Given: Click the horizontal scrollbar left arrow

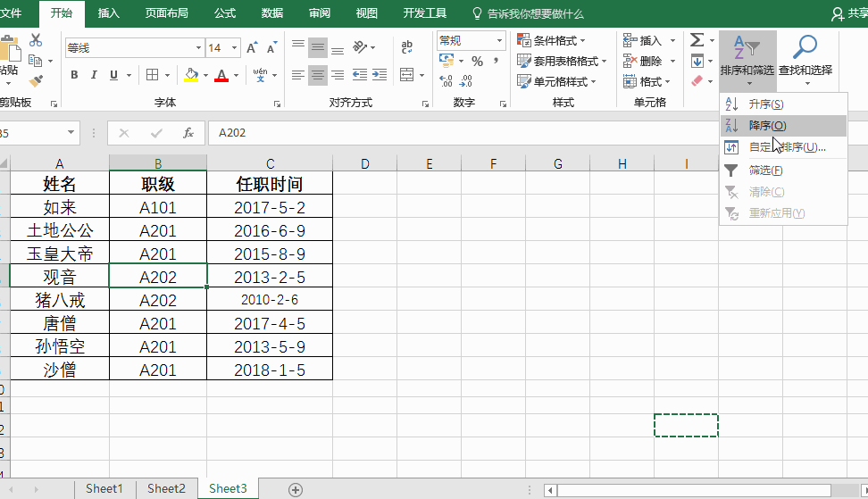Looking at the screenshot, I should click(x=550, y=490).
